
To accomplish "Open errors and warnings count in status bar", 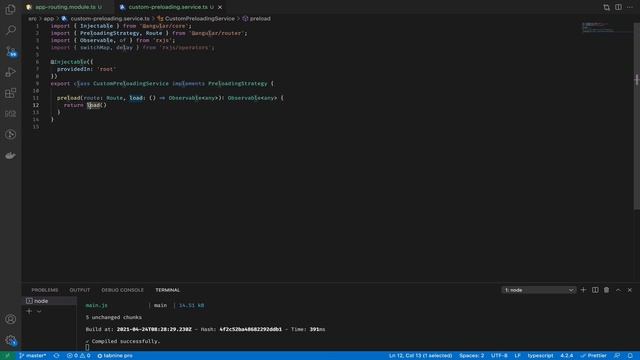I will point(79,356).
